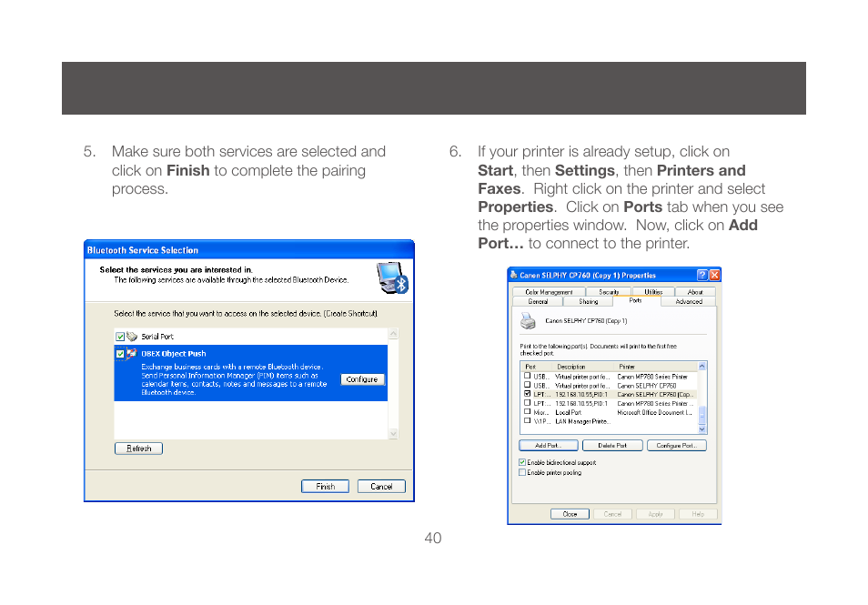Viewport: 868px width, 605px height.
Task: Switch to the General tab
Action: click(538, 302)
